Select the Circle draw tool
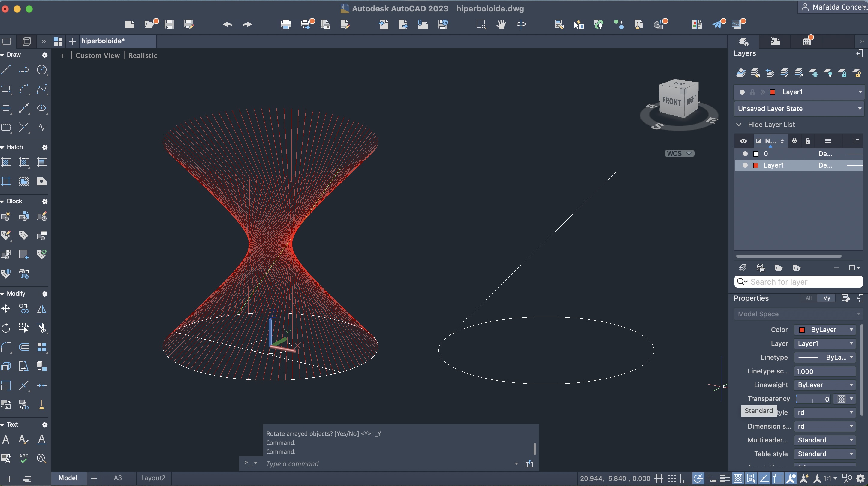The image size is (868, 486). (41, 70)
